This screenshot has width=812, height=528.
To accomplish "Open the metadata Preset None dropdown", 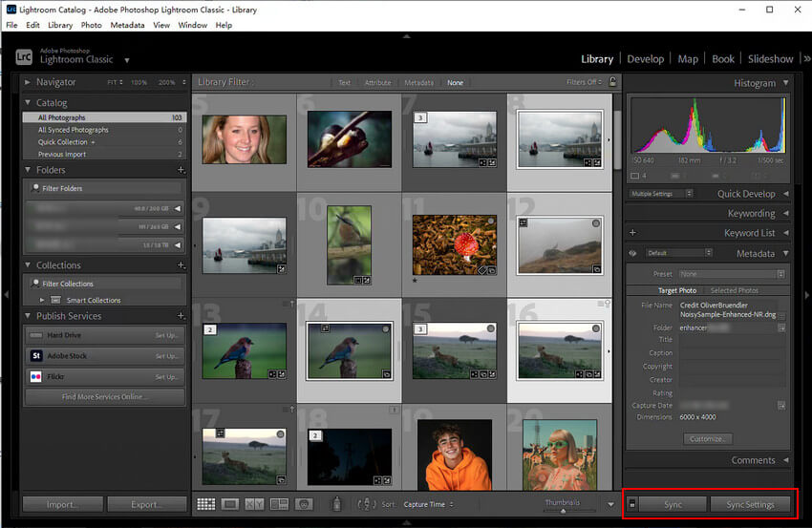I will click(x=731, y=274).
